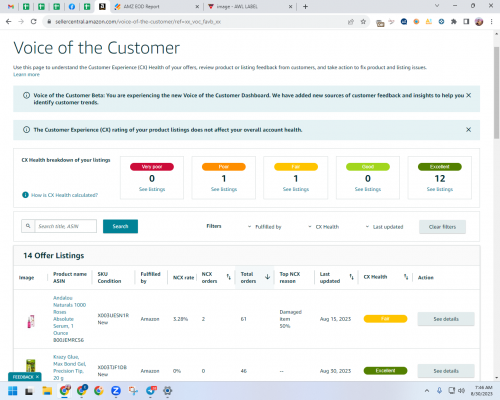Image resolution: width=500 pixels, height=400 pixels.
Task: Open Settings gear from taskbar
Action: (168, 391)
